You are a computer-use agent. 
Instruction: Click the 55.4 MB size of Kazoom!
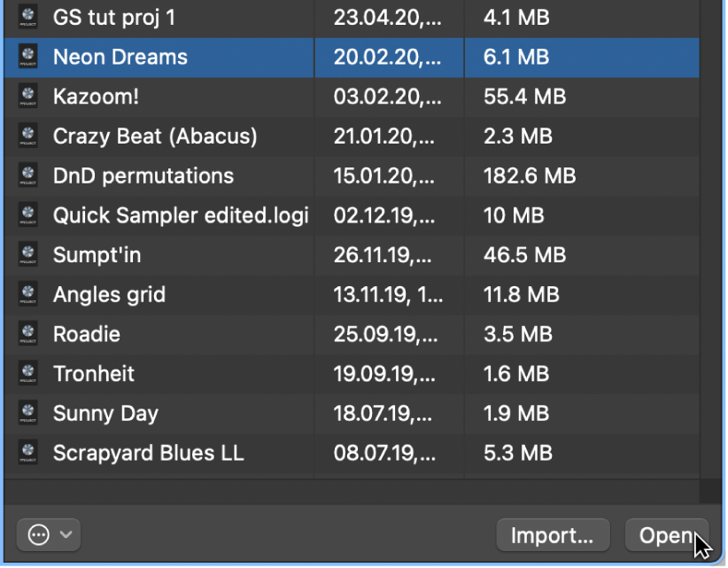pyautogui.click(x=524, y=97)
